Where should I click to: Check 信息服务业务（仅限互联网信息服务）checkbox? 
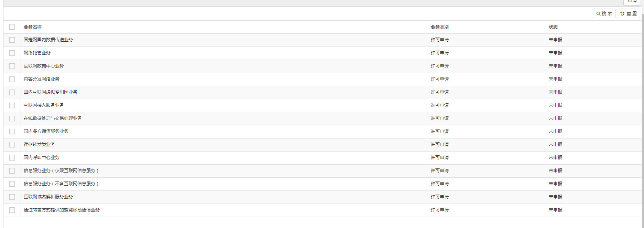coord(12,171)
